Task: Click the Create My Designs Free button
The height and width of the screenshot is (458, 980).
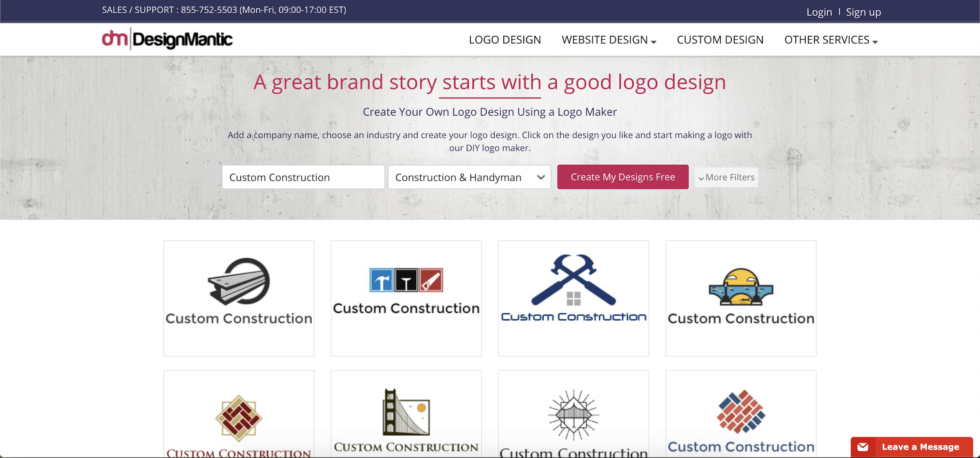Action: [x=622, y=177]
